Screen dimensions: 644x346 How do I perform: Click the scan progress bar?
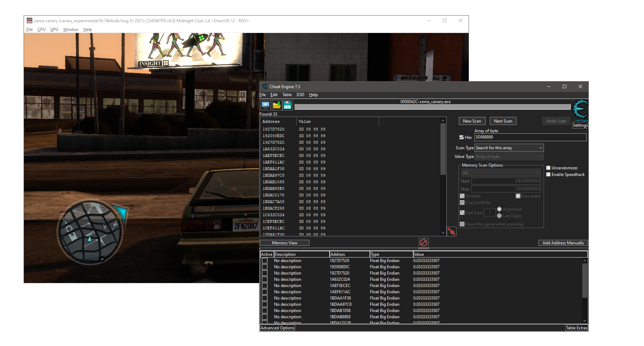coord(432,107)
